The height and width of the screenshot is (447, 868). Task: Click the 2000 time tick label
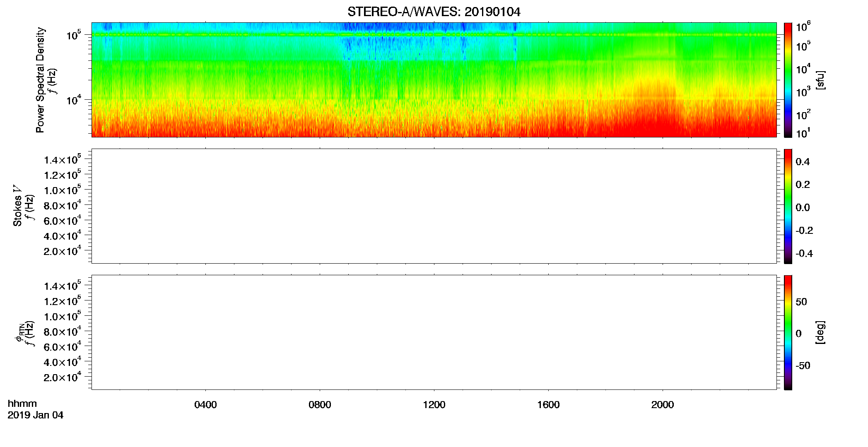663,405
